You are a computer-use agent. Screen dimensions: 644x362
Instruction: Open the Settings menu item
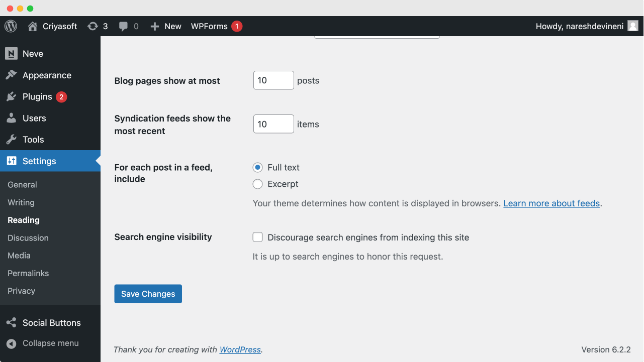pos(50,161)
